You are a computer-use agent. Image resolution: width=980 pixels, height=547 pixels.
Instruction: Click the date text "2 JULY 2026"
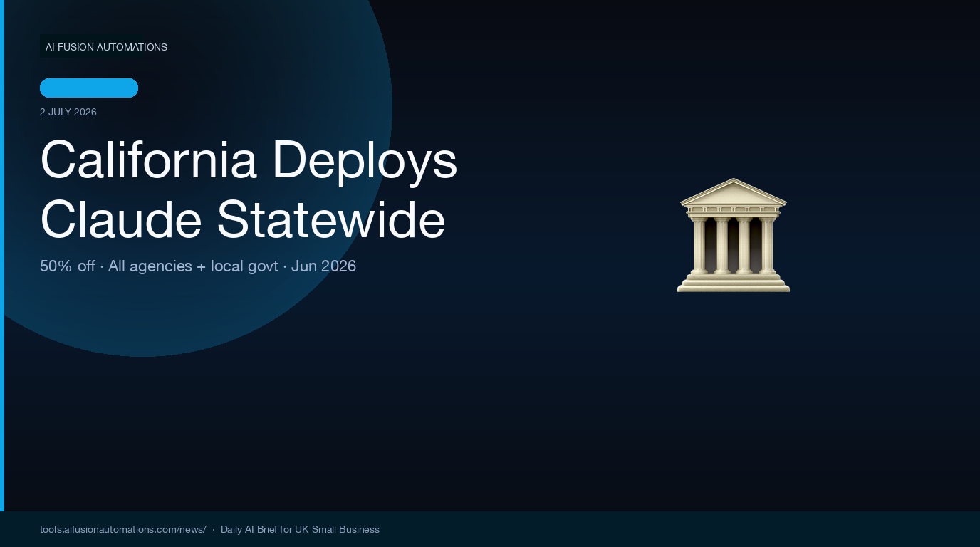[x=68, y=112]
